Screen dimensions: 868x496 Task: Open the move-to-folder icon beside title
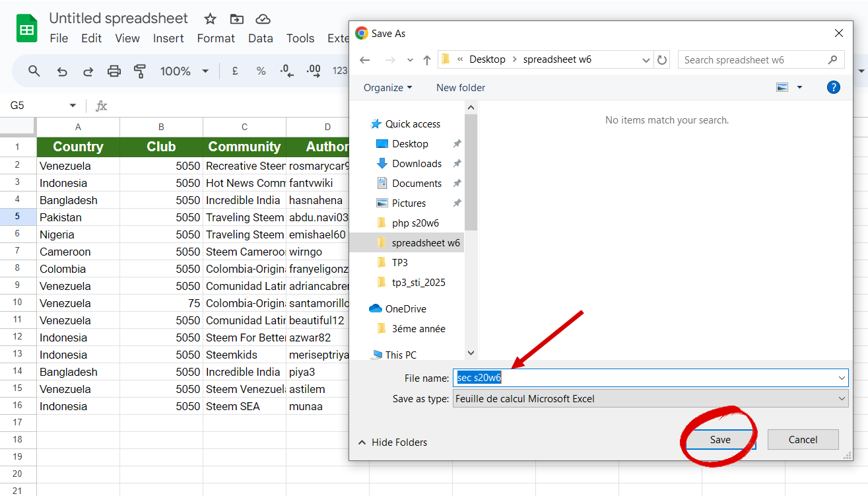[236, 18]
